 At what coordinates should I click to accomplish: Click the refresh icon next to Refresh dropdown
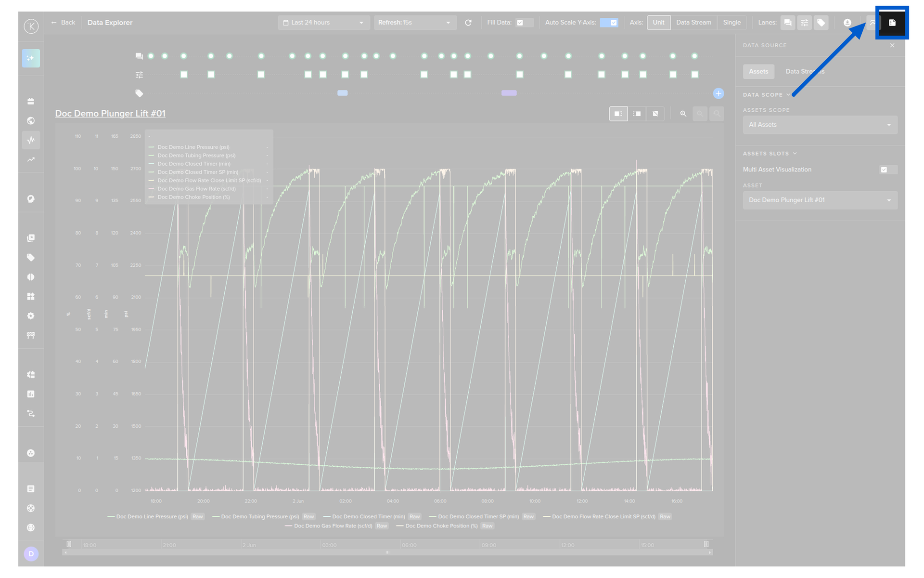coord(468,23)
